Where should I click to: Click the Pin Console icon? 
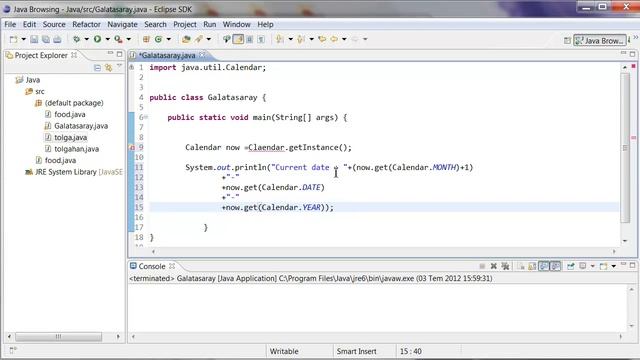tap(571, 266)
